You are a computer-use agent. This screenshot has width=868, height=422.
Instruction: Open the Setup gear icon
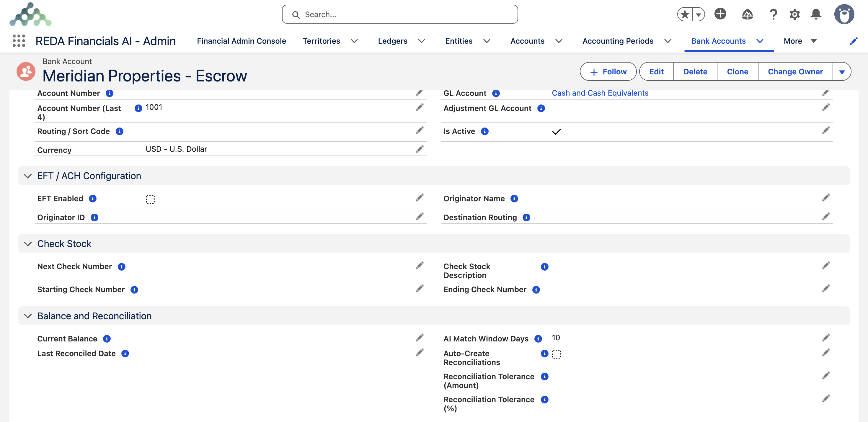pyautogui.click(x=794, y=14)
